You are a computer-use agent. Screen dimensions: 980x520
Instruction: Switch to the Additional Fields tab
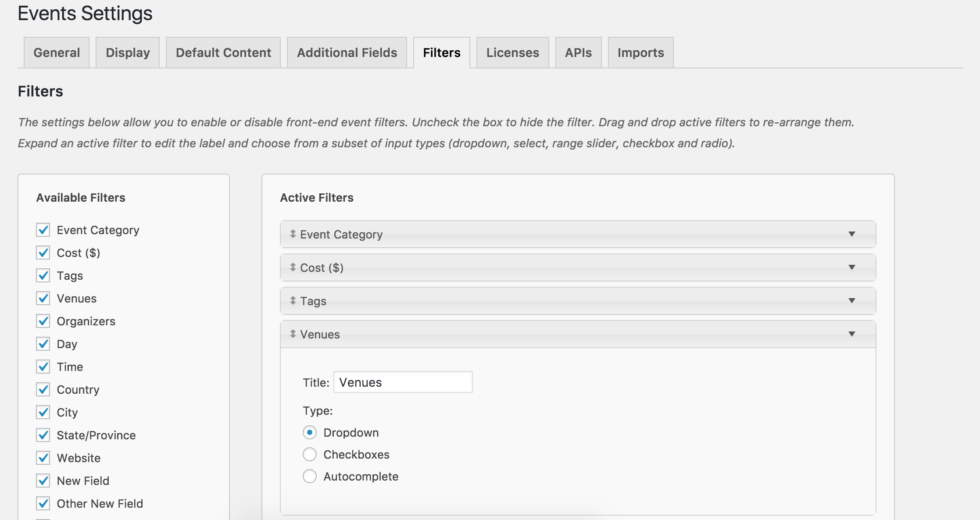coord(347,53)
